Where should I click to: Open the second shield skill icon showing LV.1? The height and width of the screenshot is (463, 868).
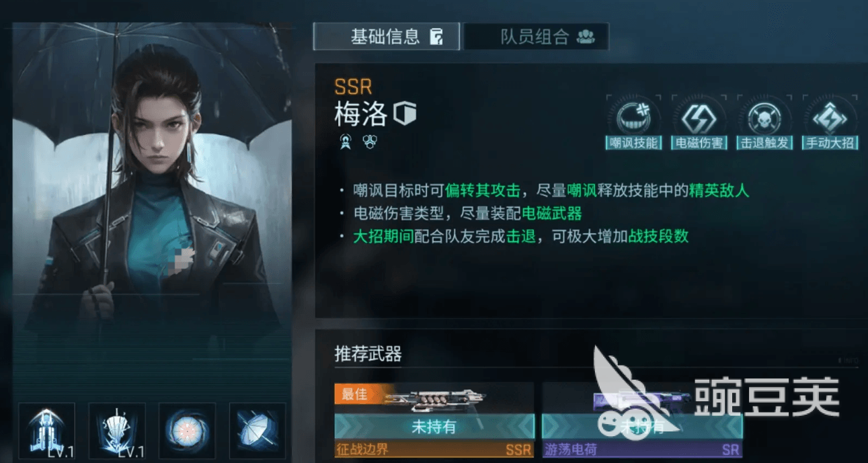116,431
